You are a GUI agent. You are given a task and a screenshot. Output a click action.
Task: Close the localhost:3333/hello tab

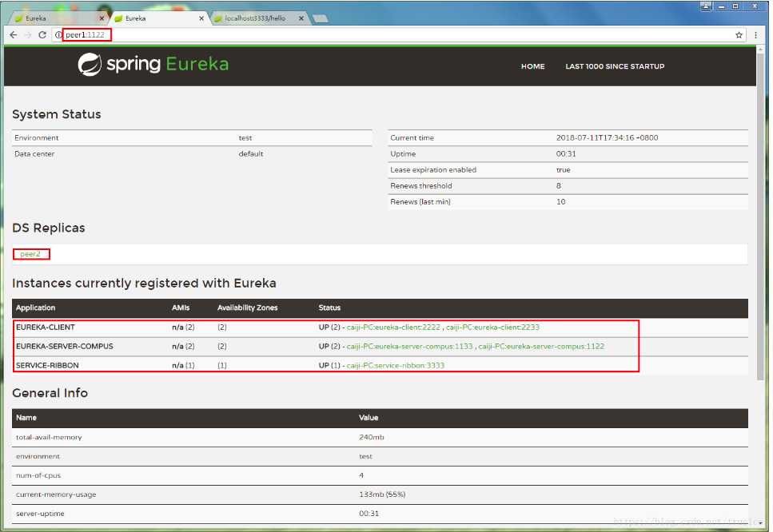301,18
